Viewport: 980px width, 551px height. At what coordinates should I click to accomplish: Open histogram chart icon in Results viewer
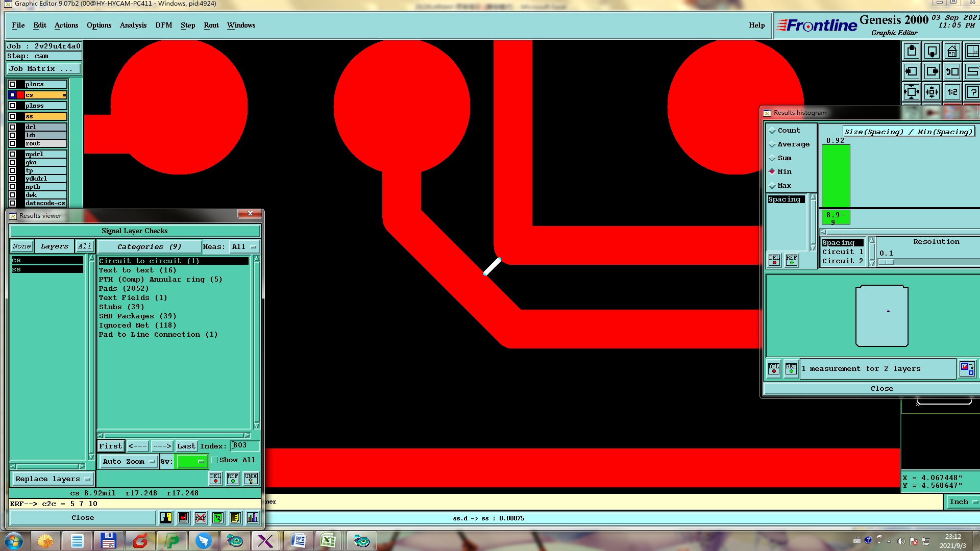coord(252,518)
